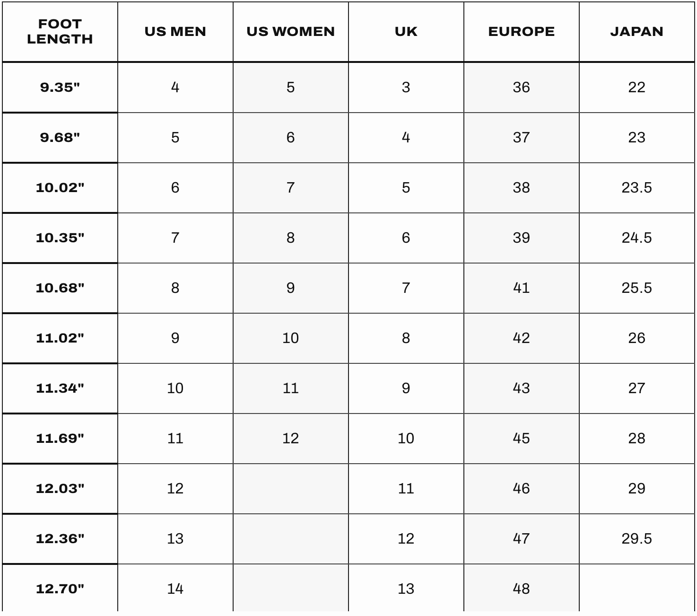The image size is (697, 616).
Task: Select the 10.68" foot length cell
Action: tap(60, 288)
